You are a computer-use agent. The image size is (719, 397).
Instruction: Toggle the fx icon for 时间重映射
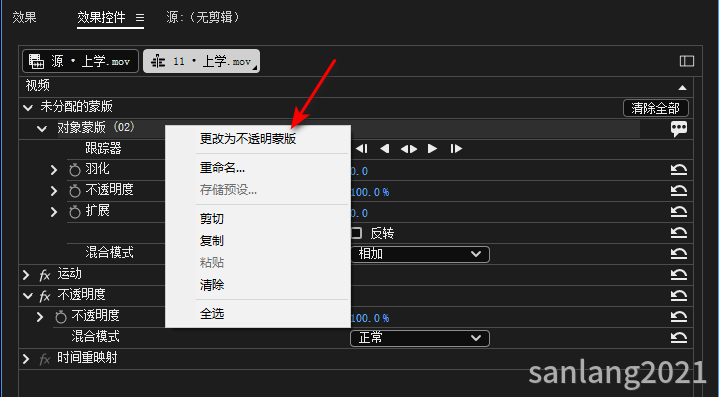(x=44, y=359)
